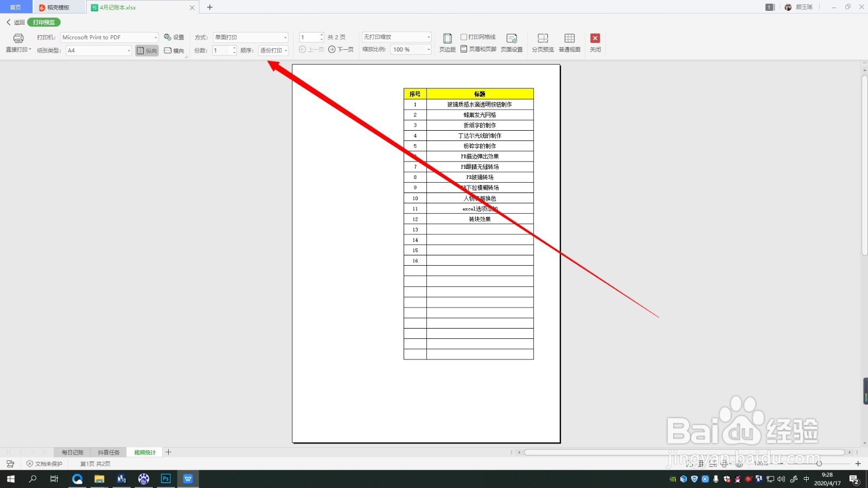Go to 下一页 next page
The width and height of the screenshot is (868, 488).
coord(341,49)
